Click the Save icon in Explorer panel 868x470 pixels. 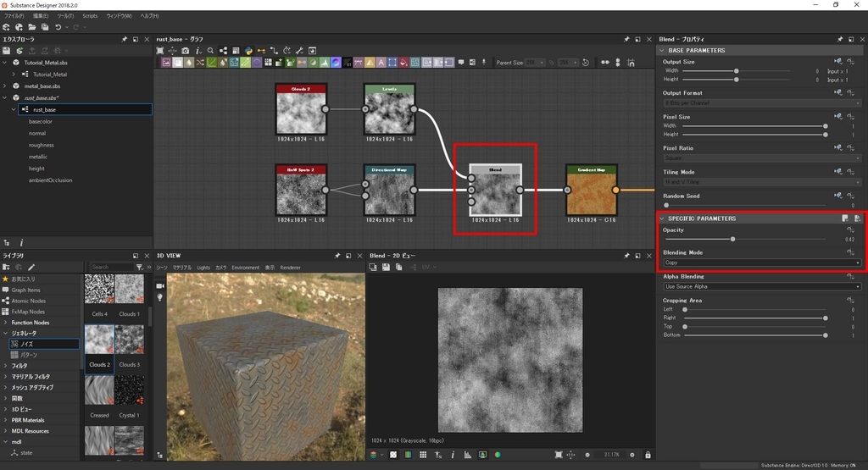[6, 51]
